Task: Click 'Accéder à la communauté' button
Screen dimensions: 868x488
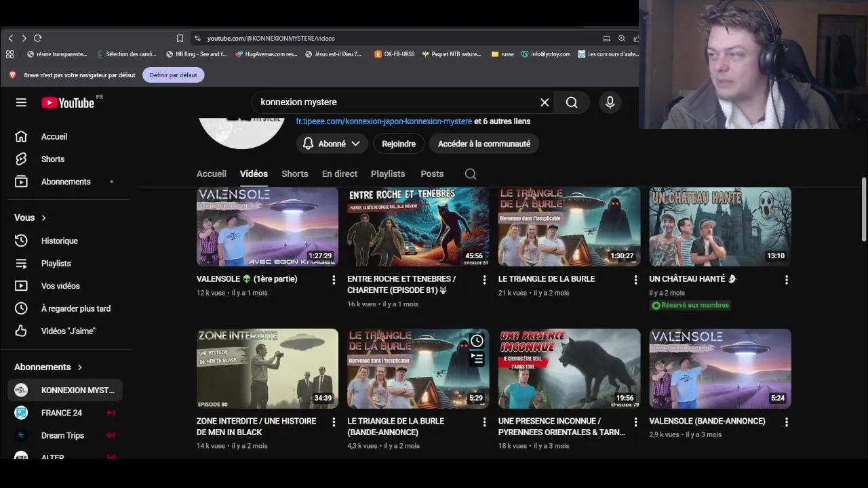Action: click(x=484, y=144)
